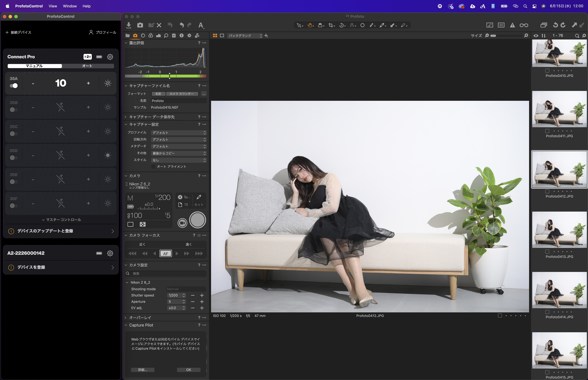Open the バックグランド viewer dropdown

pyautogui.click(x=244, y=36)
